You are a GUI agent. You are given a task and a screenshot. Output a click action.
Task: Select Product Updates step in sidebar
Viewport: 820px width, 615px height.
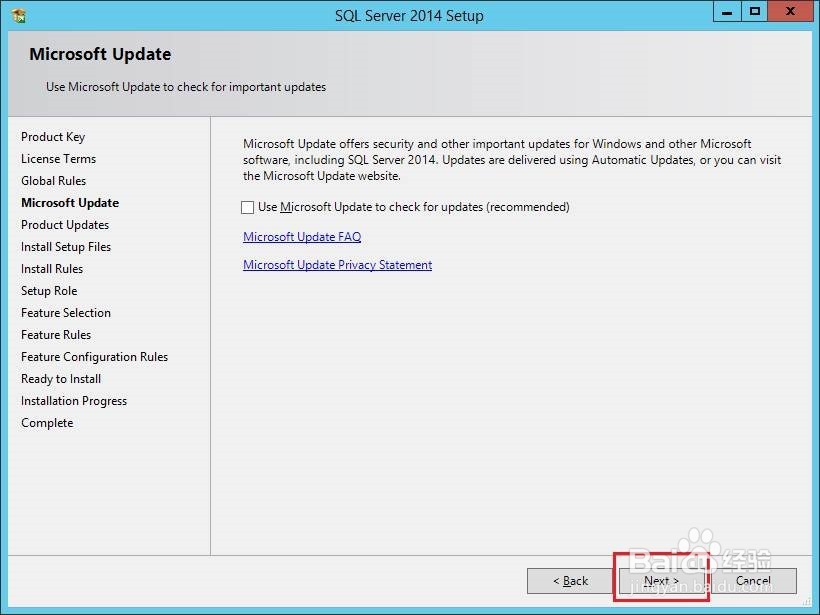point(65,225)
